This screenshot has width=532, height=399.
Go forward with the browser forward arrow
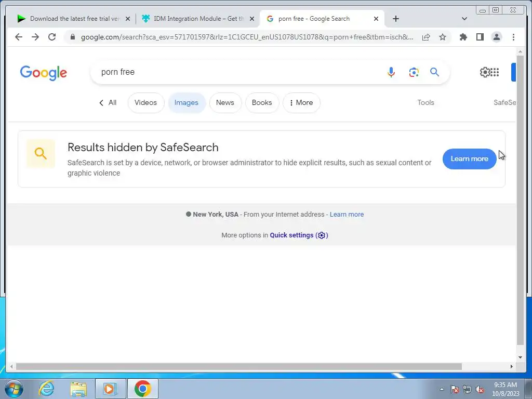coord(35,37)
